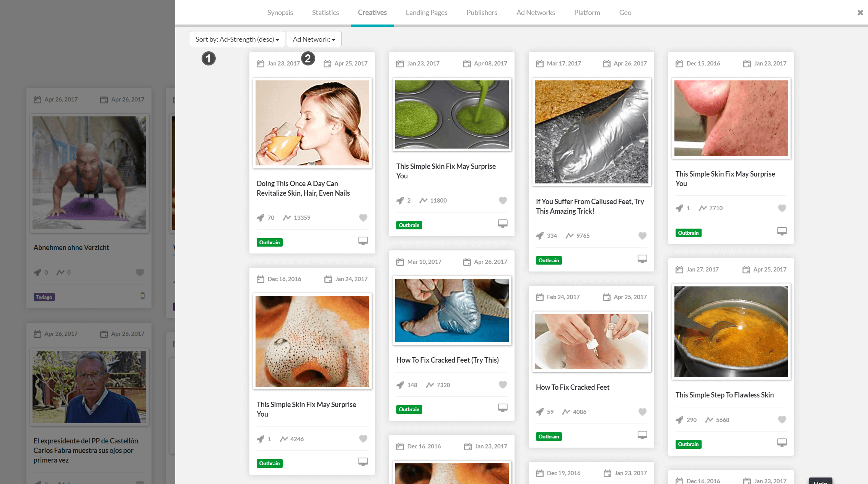Expand the Ad Network filter dropdown
This screenshot has width=868, height=484.
coord(314,39)
